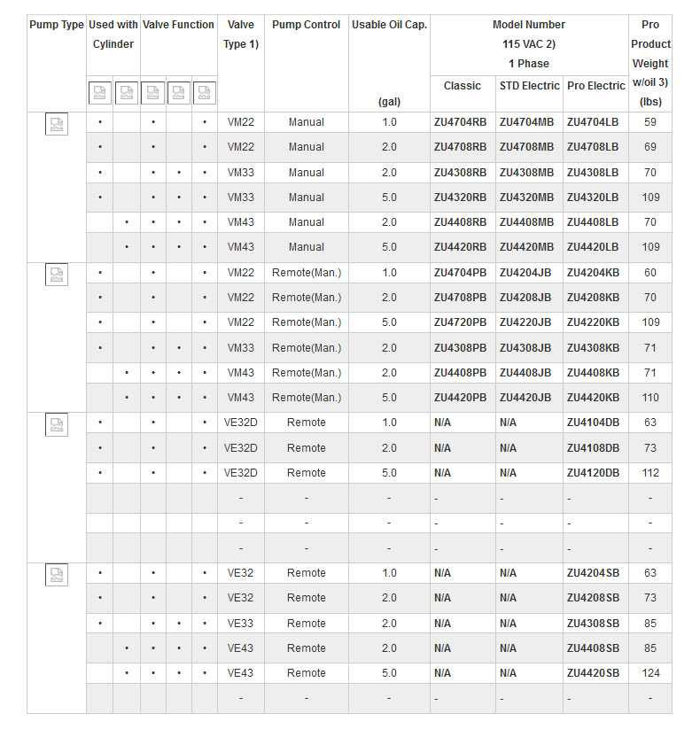Click middle image icon under Valve Function
The height and width of the screenshot is (729, 700).
click(179, 92)
